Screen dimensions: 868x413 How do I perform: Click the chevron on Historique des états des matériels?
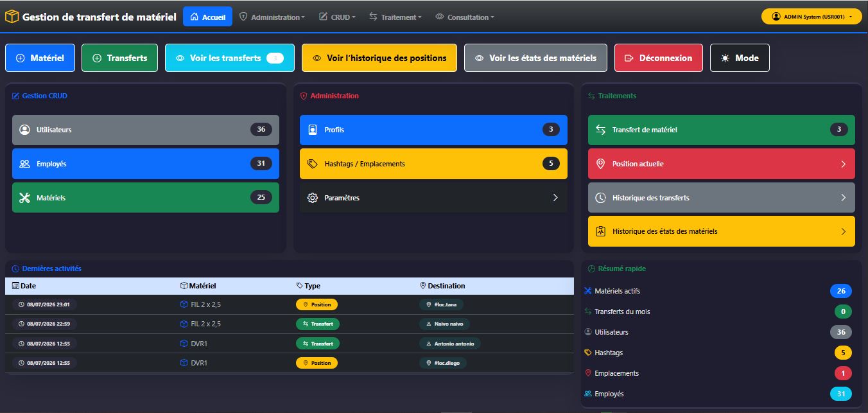click(x=843, y=231)
